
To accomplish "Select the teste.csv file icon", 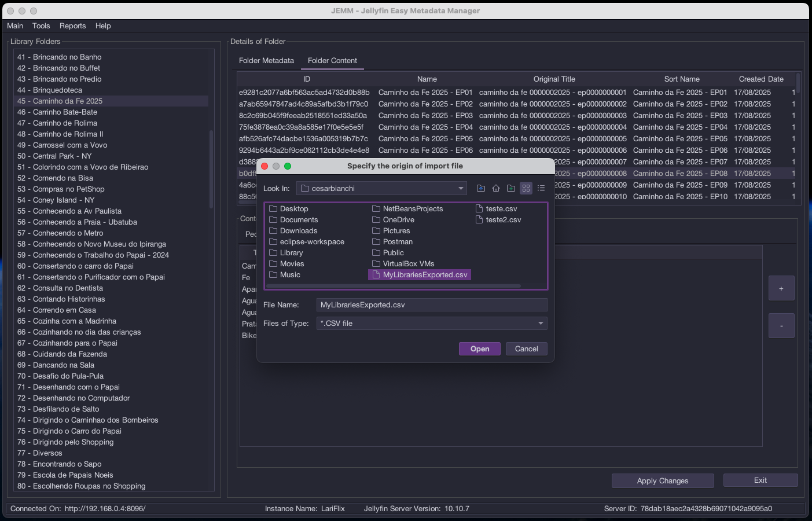I will coord(479,209).
